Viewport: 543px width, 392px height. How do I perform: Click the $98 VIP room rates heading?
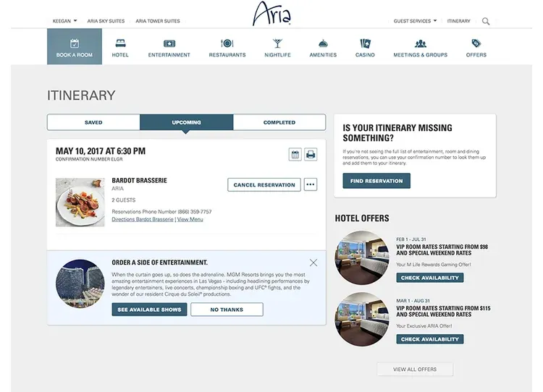(442, 250)
